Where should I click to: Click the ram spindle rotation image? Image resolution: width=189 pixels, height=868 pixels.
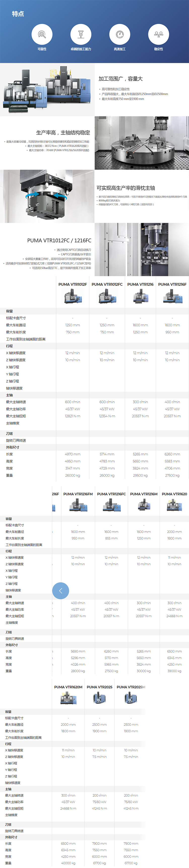[x=47, y=196]
